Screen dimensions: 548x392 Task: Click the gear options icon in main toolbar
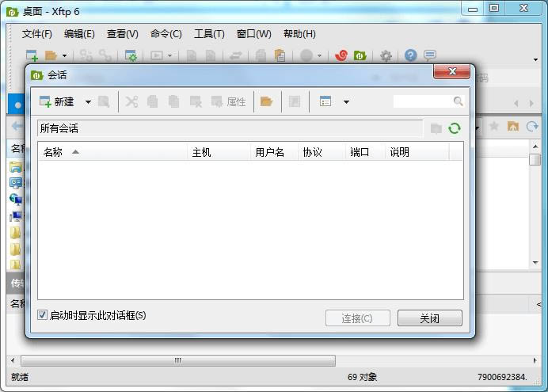pyautogui.click(x=386, y=55)
